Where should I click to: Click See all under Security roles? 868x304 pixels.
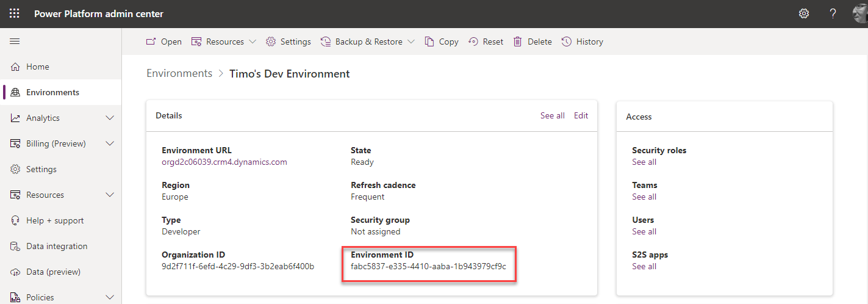pyautogui.click(x=644, y=162)
